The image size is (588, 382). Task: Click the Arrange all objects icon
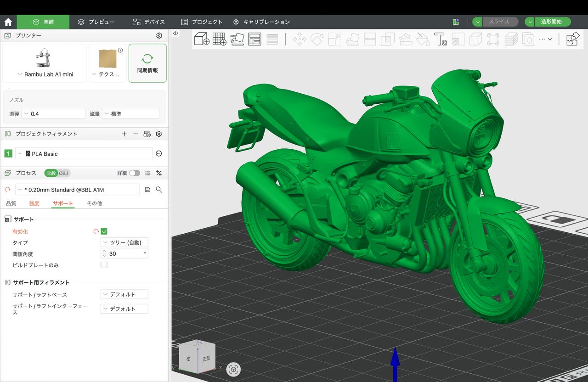254,39
